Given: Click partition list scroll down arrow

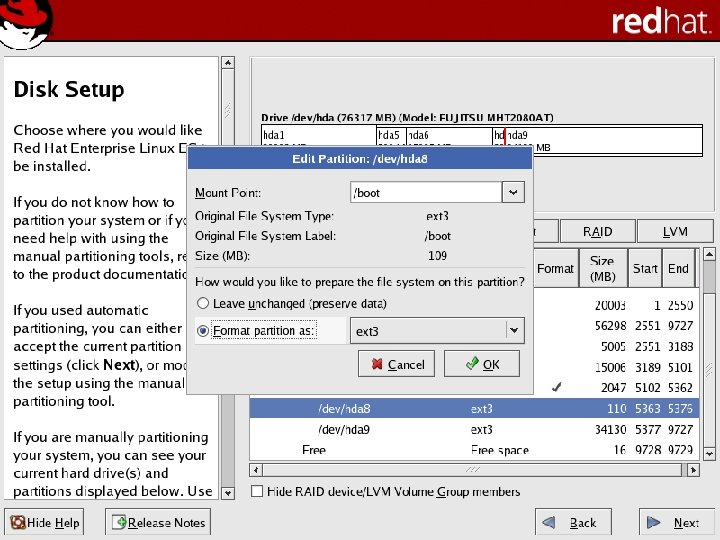Looking at the screenshot, I should (x=709, y=454).
